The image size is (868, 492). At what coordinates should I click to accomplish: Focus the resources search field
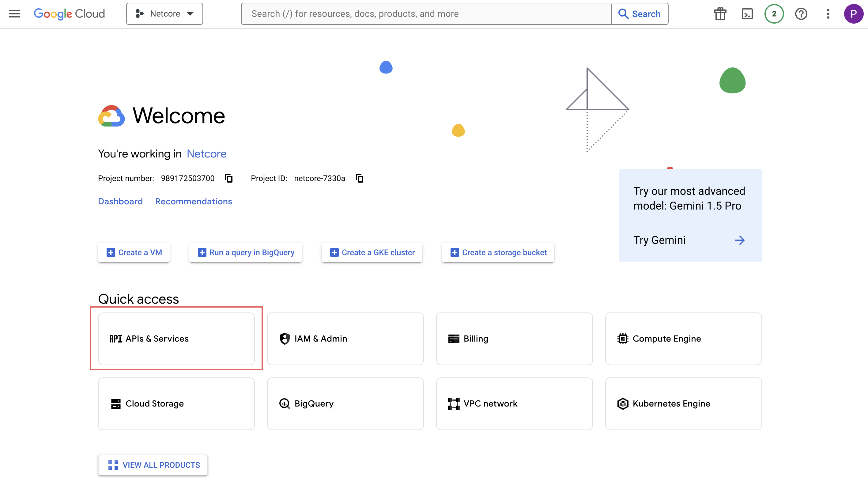pyautogui.click(x=426, y=14)
